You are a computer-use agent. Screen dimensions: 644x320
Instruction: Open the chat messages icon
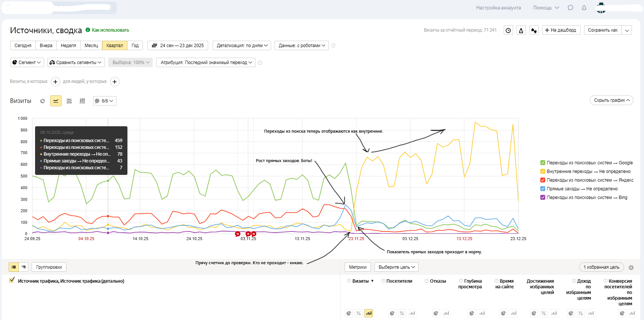tap(570, 8)
